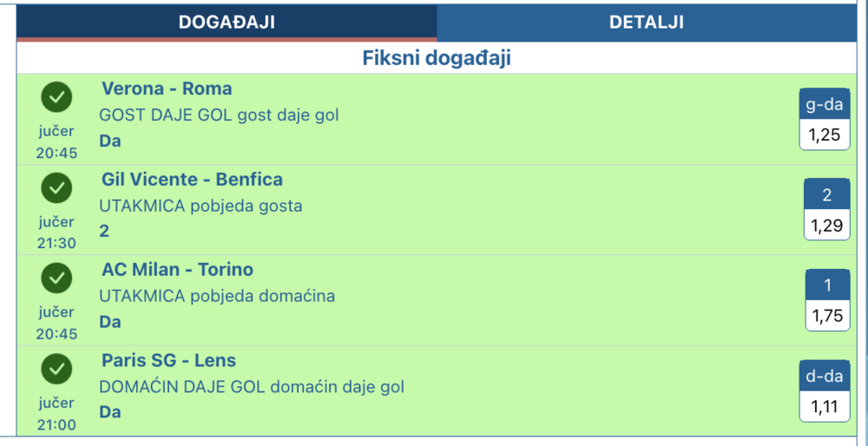The height and width of the screenshot is (446, 868).
Task: Select the checkmark icon next to AC Milan - Torino
Action: [x=56, y=279]
